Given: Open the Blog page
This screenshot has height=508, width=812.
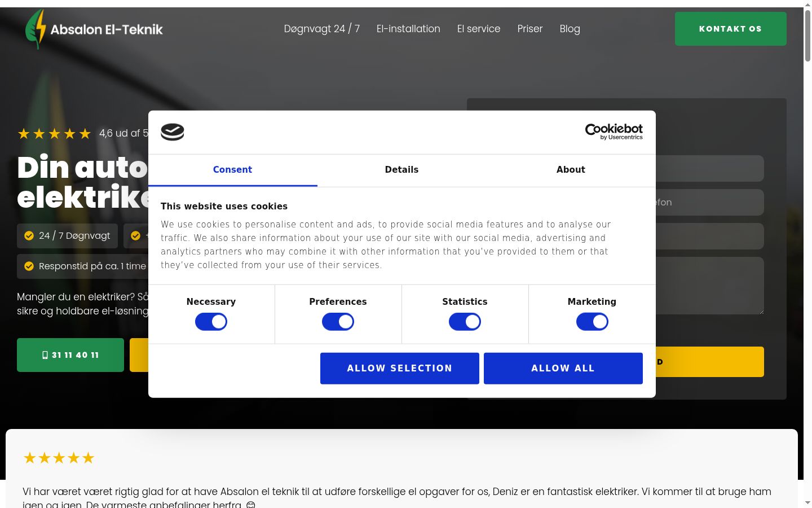Looking at the screenshot, I should [570, 29].
